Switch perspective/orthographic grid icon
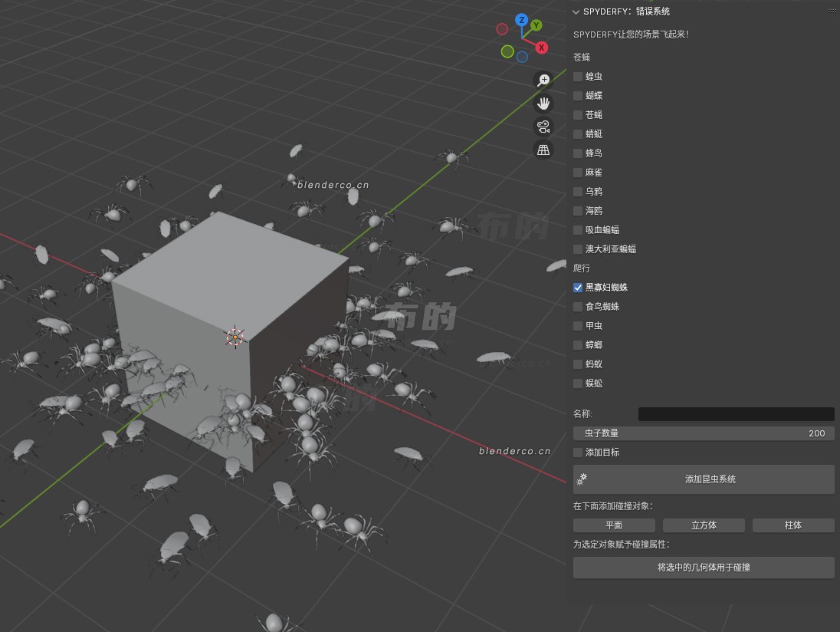 pyautogui.click(x=543, y=150)
